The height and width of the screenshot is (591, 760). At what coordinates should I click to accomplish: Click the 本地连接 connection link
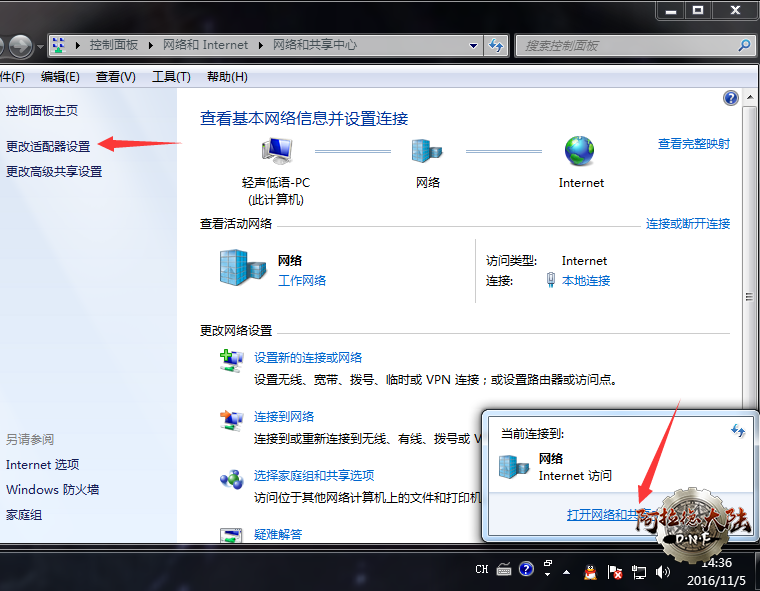coord(586,281)
